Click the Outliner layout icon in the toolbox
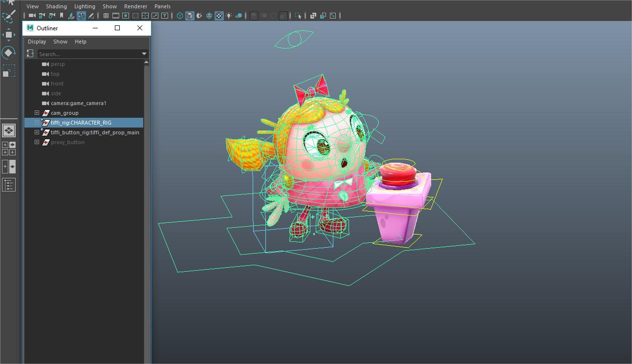Viewport: 632px width, 364px height. coord(9,185)
